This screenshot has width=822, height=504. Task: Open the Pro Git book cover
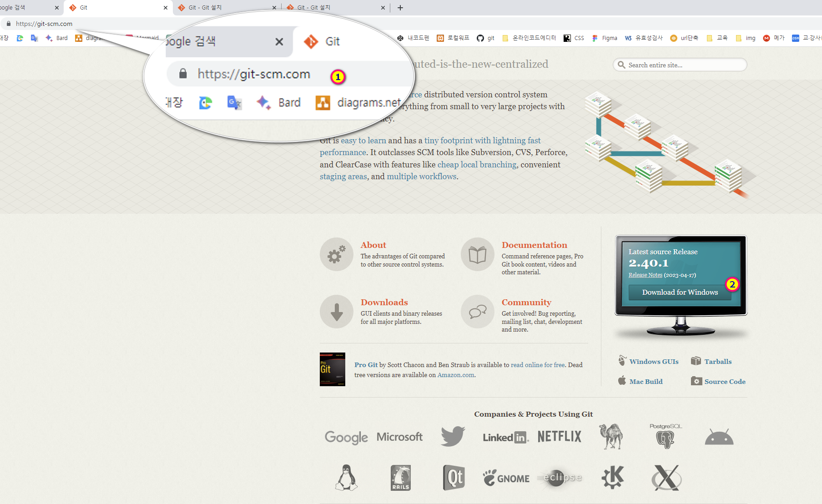pyautogui.click(x=332, y=369)
